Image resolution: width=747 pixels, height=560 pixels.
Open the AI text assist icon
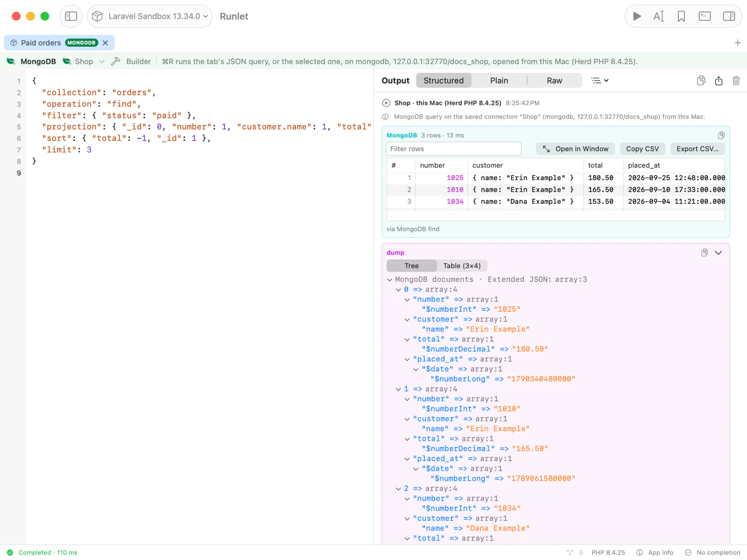(659, 16)
